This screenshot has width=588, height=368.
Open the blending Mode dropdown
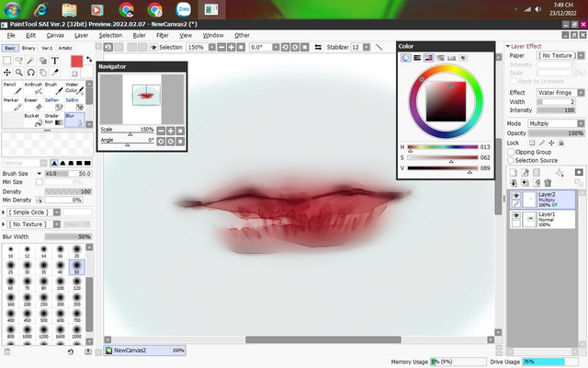tap(553, 122)
